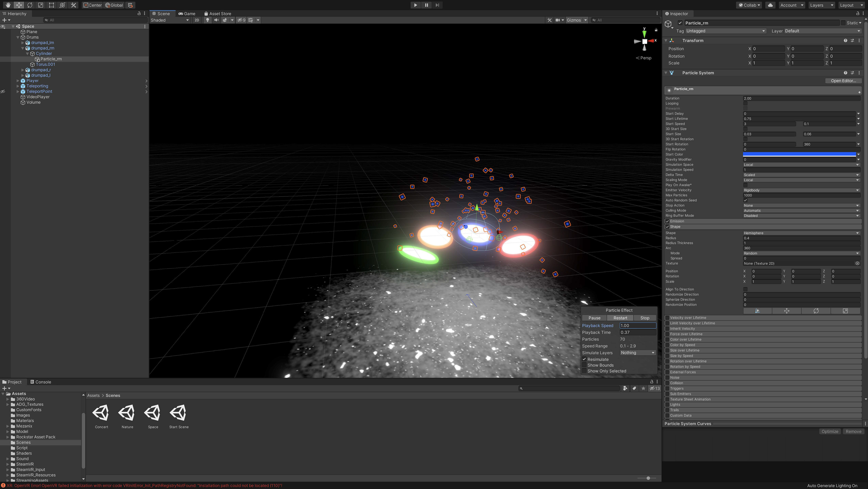This screenshot has height=489, width=868.
Task: Uncheck Resimulate in the Particle Effect panel
Action: tap(585, 359)
